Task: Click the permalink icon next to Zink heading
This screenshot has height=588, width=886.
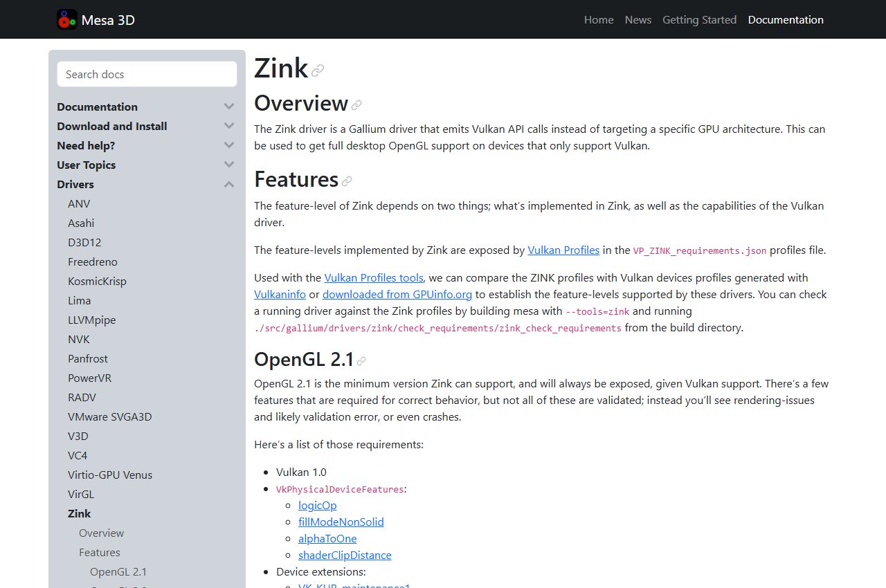Action: [x=318, y=70]
